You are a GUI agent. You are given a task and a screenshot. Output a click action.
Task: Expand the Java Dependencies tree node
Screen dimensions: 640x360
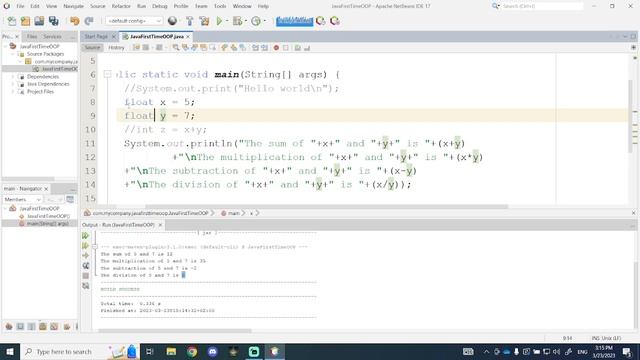[x=13, y=84]
